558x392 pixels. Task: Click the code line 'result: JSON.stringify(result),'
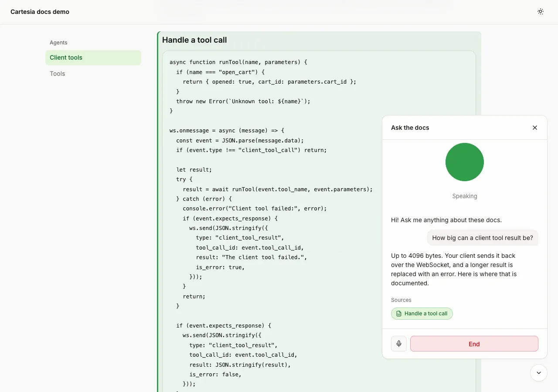240,365
